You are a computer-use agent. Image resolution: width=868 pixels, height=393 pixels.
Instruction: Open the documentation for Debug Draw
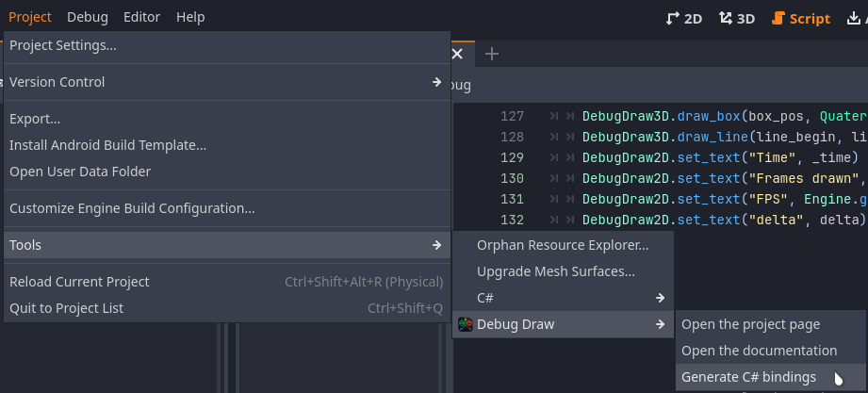(x=759, y=351)
